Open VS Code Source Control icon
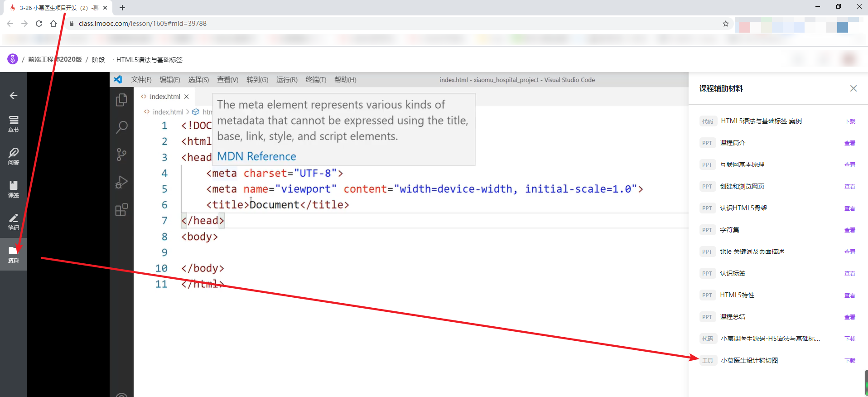This screenshot has height=397, width=868. click(121, 155)
